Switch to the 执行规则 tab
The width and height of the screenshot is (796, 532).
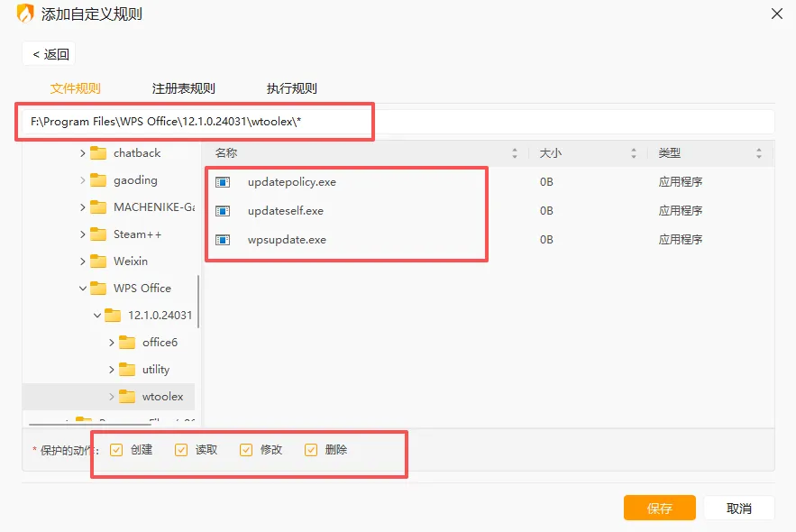(292, 88)
